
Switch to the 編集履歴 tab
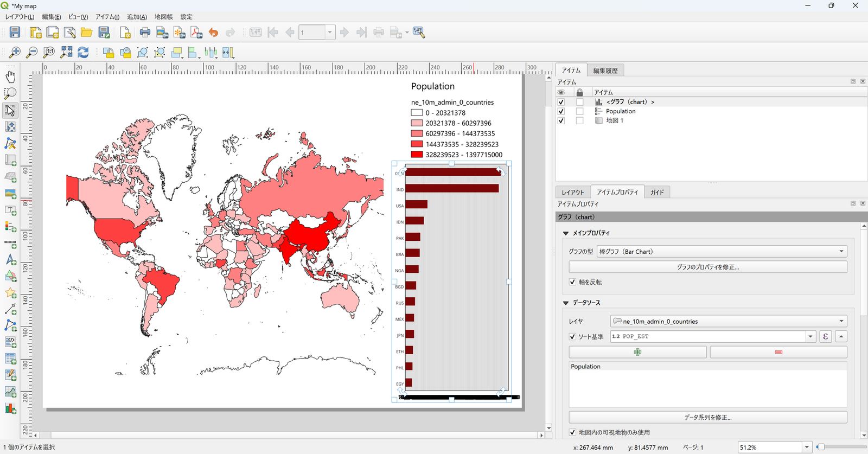(x=605, y=71)
